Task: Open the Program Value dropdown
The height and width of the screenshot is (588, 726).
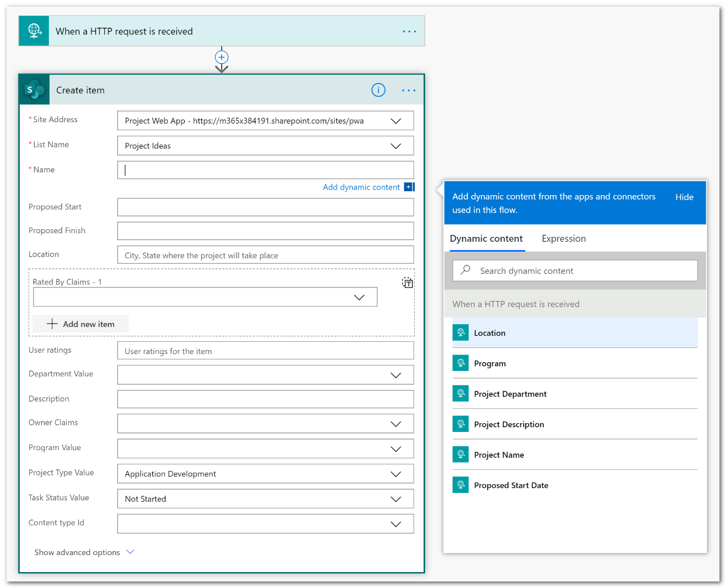Action: (396, 449)
